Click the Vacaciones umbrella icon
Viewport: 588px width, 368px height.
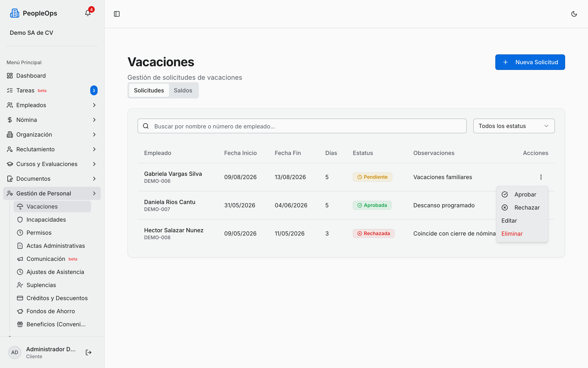pyautogui.click(x=20, y=206)
